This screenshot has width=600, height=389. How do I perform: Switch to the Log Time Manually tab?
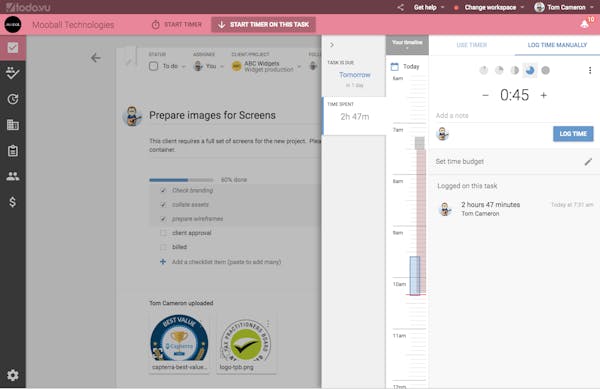557,45
